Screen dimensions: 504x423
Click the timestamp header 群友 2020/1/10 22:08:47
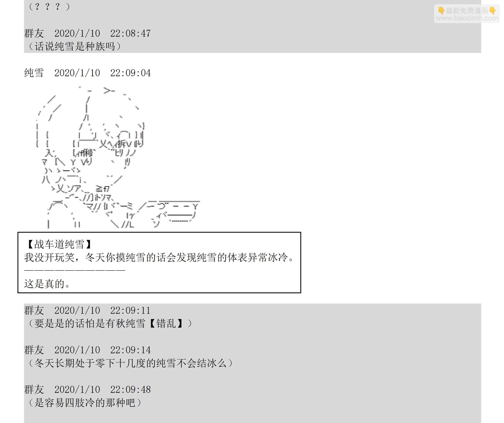coord(88,33)
